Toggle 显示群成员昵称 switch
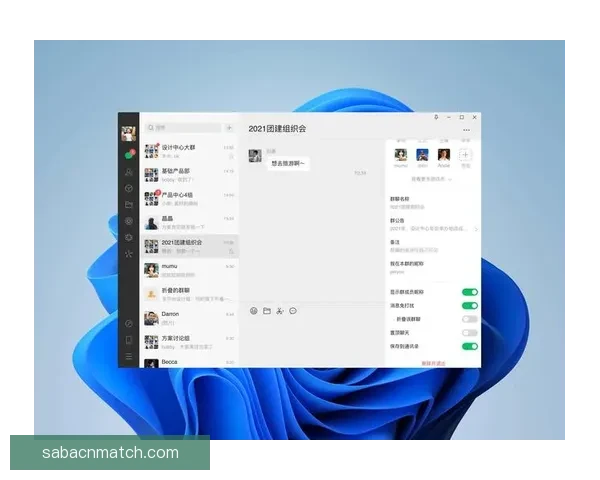This screenshot has height=480, width=600. tap(469, 292)
